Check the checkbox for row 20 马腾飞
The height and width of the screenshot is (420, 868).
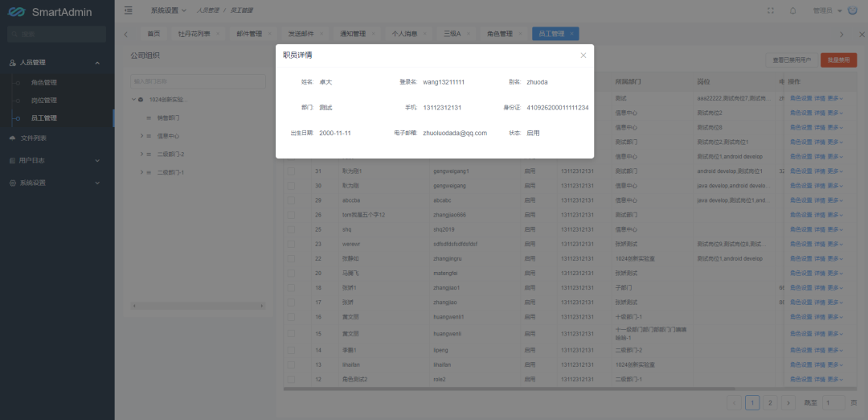[x=291, y=274]
